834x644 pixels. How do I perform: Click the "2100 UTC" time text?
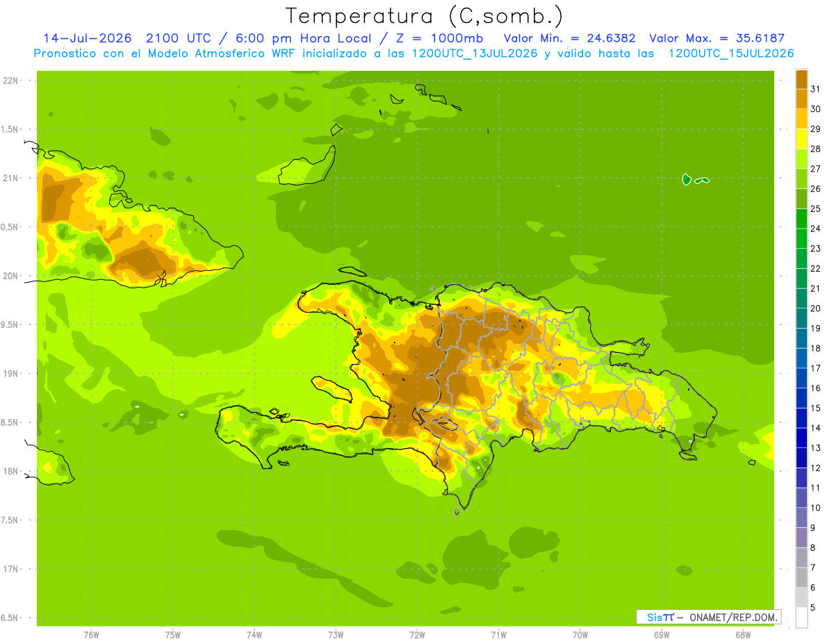180,38
